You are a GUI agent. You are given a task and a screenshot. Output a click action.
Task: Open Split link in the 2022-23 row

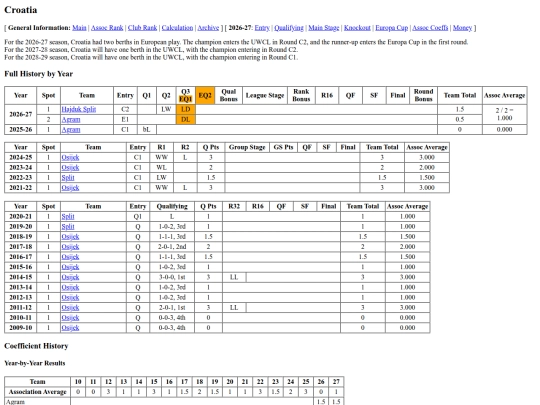point(68,178)
